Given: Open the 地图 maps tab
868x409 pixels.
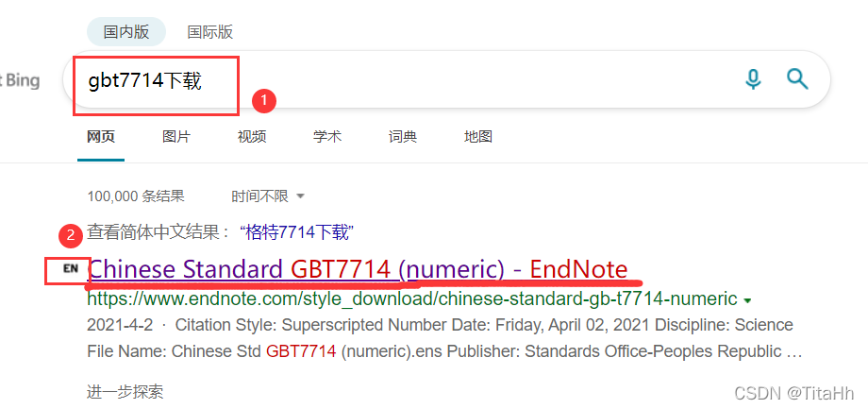Looking at the screenshot, I should coord(477,136).
